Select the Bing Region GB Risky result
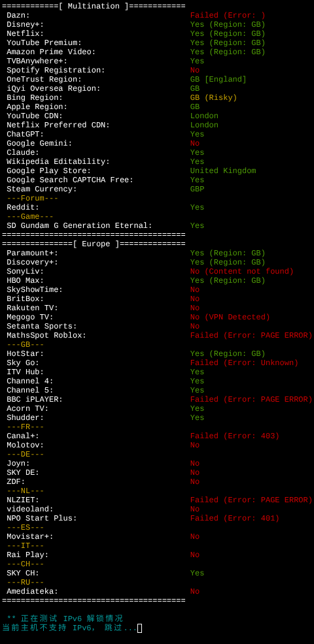Viewport: 314px width, 644px height. pos(214,98)
